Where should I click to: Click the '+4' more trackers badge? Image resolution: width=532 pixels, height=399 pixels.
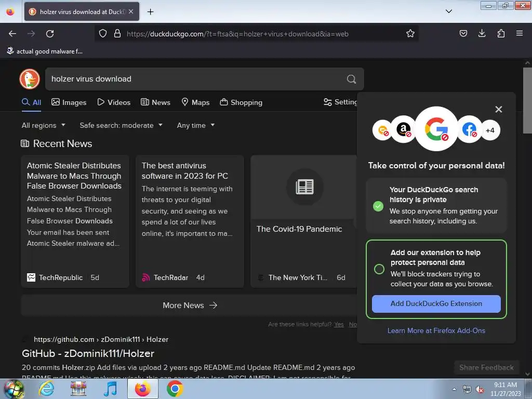[x=490, y=130]
